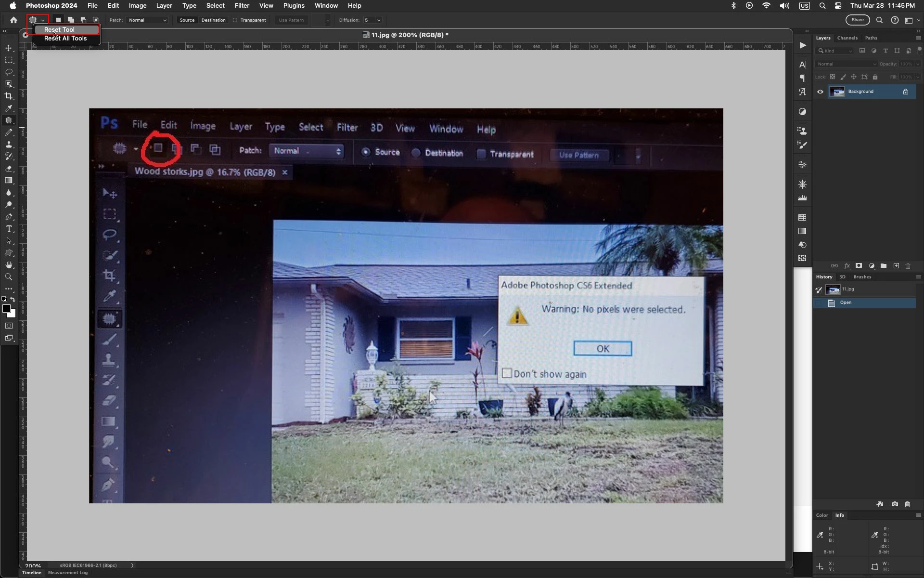Image resolution: width=924 pixels, height=578 pixels.
Task: Click the Share button
Action: (857, 20)
